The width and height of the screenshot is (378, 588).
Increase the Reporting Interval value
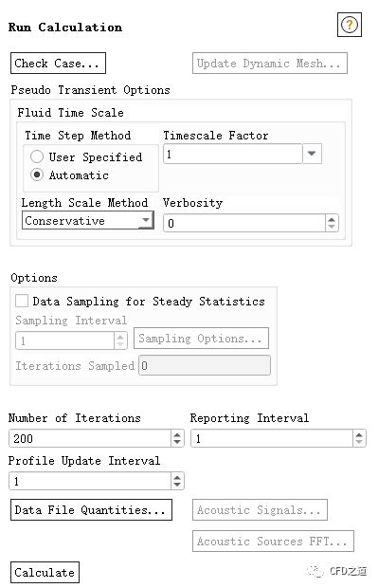coord(359,434)
